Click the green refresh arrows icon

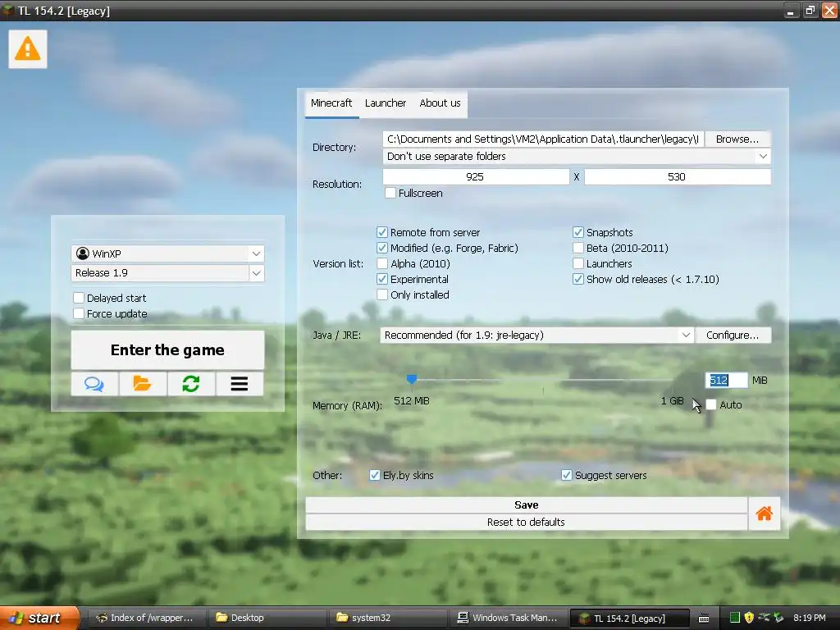(190, 384)
